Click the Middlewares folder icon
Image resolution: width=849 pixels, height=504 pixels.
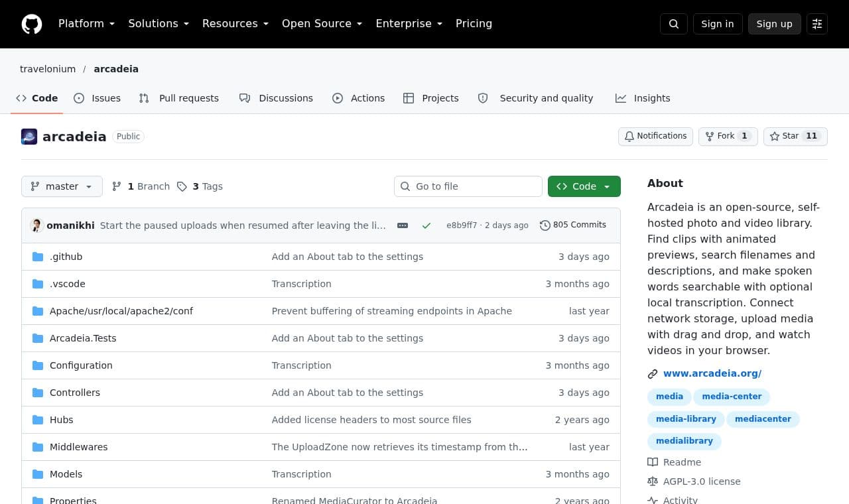(x=38, y=447)
